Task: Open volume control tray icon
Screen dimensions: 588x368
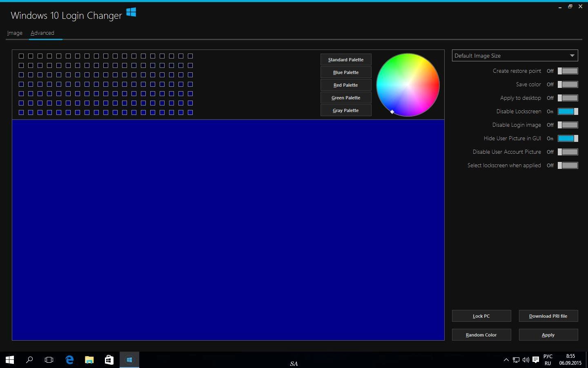Action: pos(526,360)
